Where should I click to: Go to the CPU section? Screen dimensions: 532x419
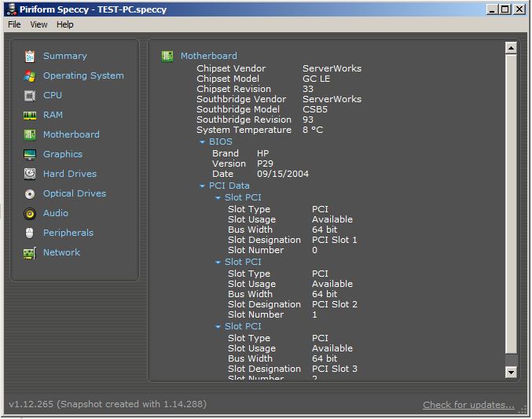(52, 95)
